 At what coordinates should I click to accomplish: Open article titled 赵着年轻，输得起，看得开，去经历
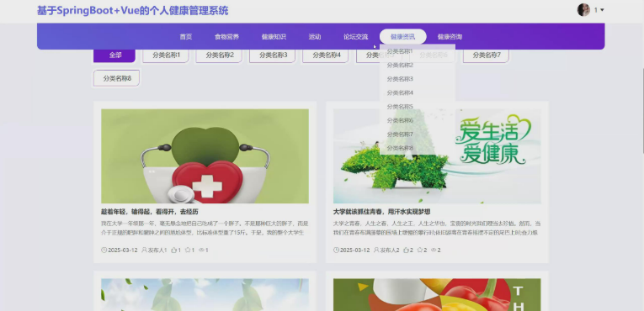(150, 212)
